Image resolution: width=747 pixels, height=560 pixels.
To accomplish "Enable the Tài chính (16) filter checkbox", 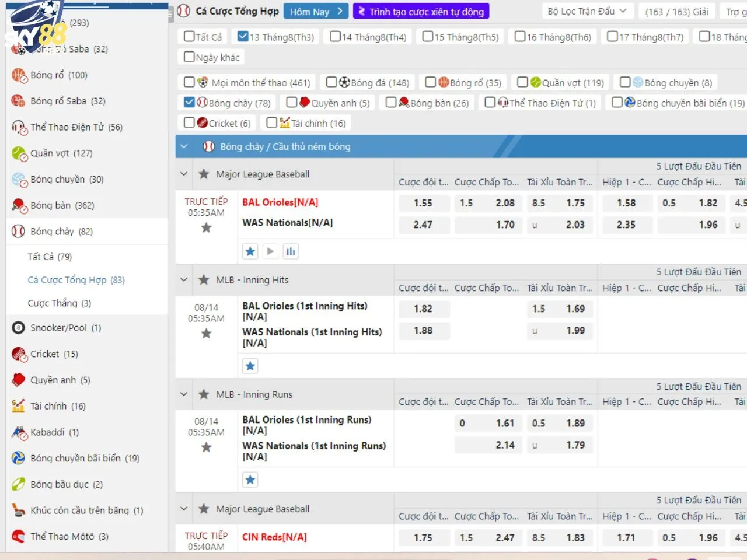I will [x=271, y=123].
